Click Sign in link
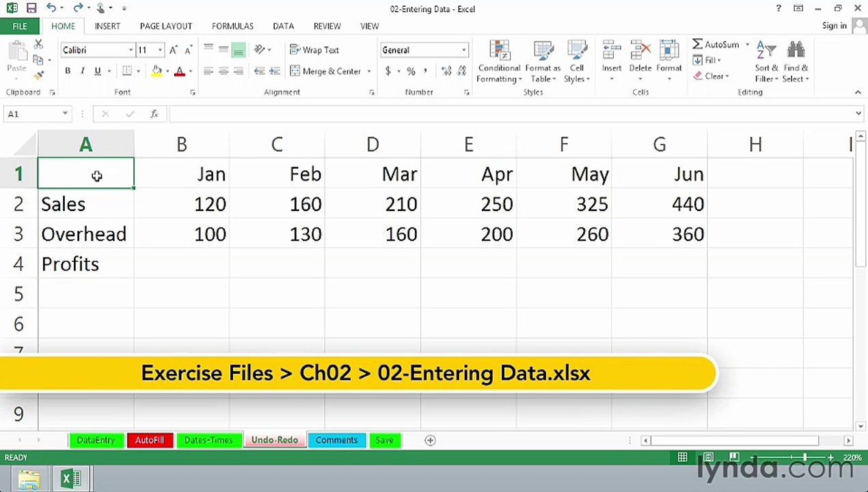This screenshot has width=868, height=492. [835, 26]
